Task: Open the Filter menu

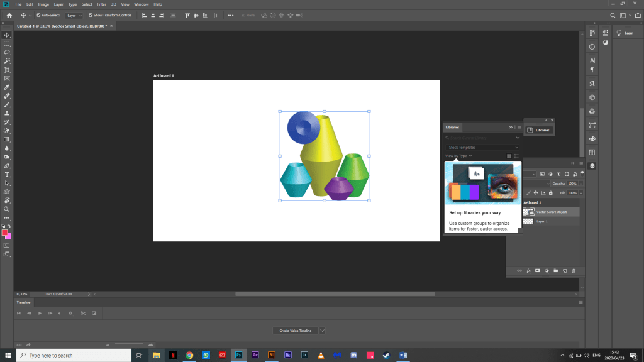Action: point(101,4)
